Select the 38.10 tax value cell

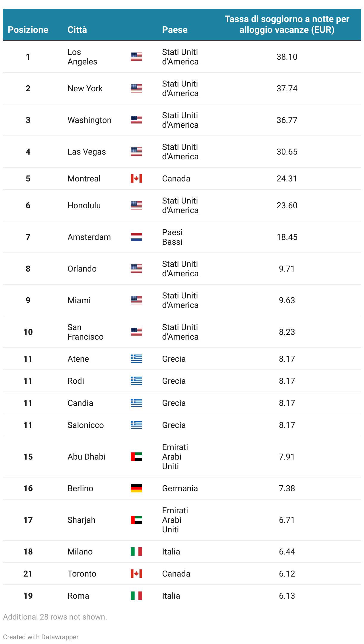point(287,57)
